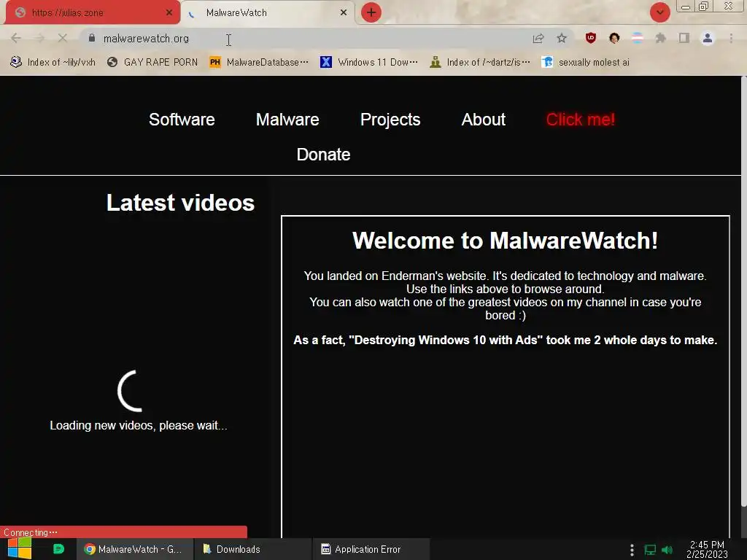Open the Chrome profile menu
747x560 pixels.
[x=708, y=38]
